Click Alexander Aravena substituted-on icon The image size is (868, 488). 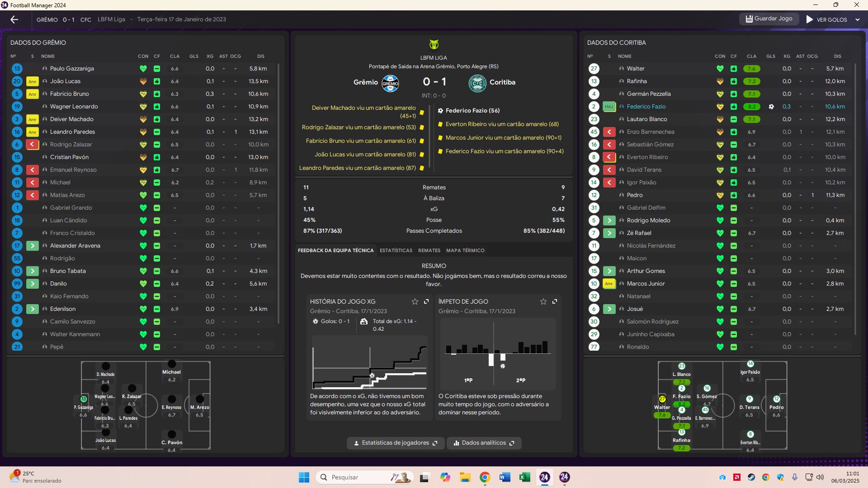[x=32, y=246]
